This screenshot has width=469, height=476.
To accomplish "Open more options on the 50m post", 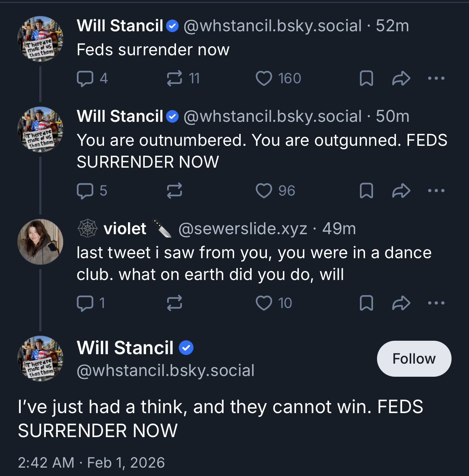I will tap(436, 191).
